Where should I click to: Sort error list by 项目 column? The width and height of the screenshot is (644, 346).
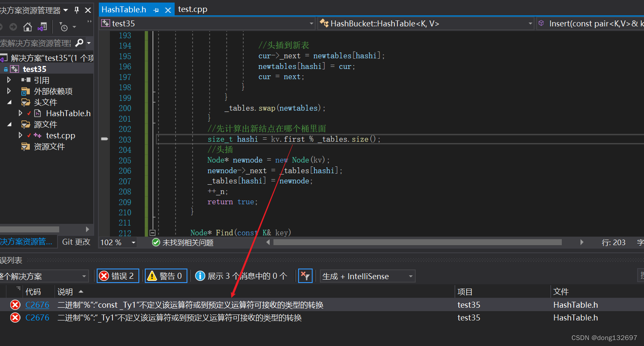(x=465, y=292)
